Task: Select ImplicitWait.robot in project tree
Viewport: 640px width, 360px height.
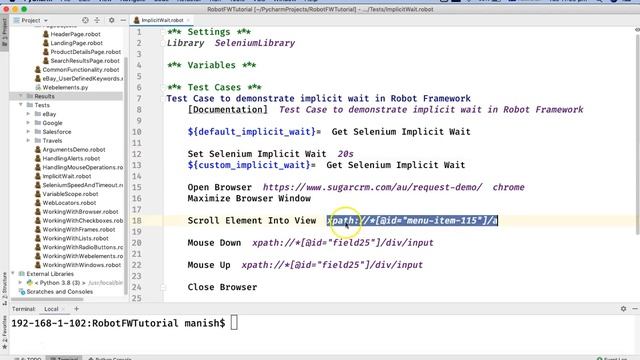Action: pos(67,176)
